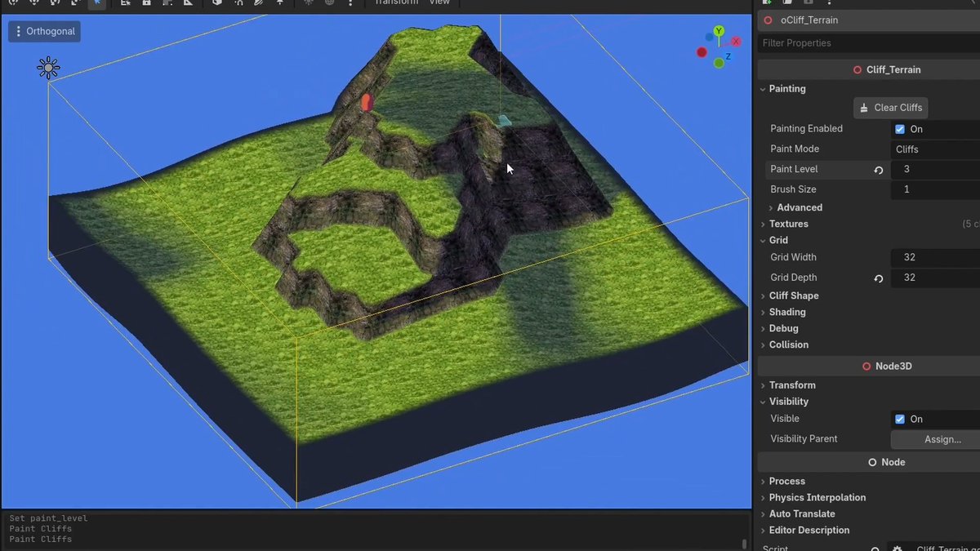
Task: Click the Grid Width value field
Action: [x=935, y=257]
